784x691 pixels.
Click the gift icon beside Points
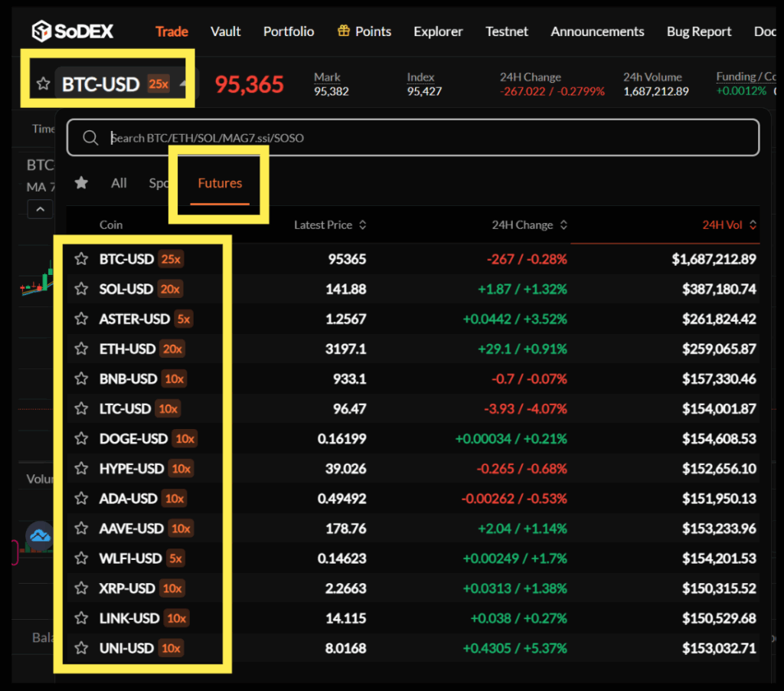click(x=343, y=31)
